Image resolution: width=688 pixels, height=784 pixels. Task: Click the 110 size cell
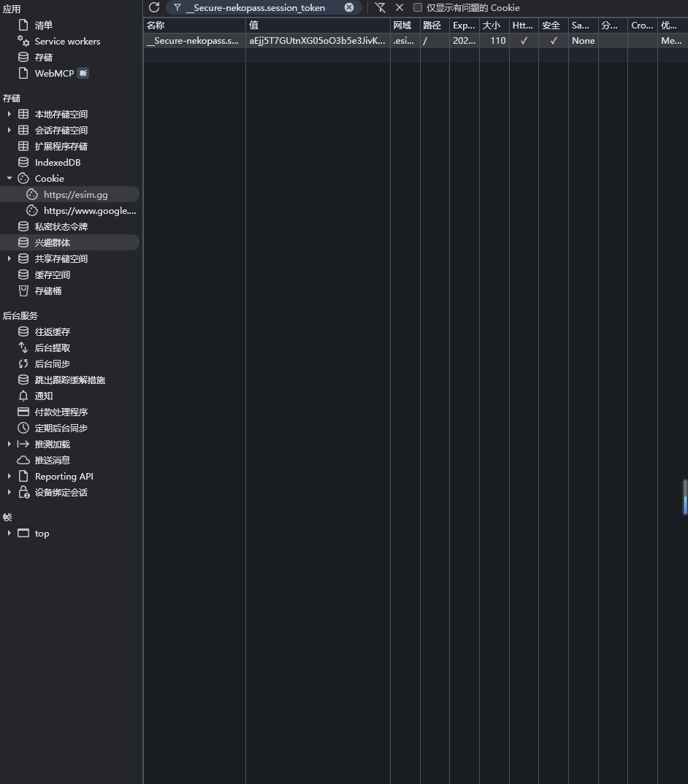click(x=494, y=40)
